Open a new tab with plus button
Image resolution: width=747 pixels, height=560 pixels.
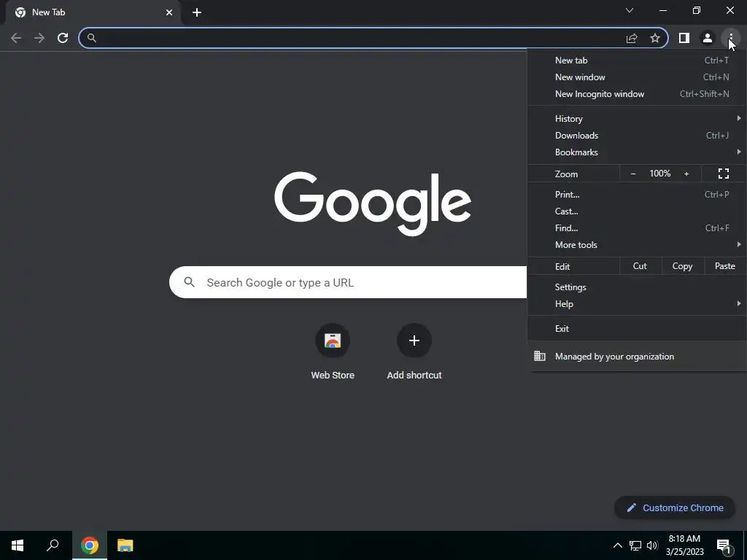[x=197, y=12]
